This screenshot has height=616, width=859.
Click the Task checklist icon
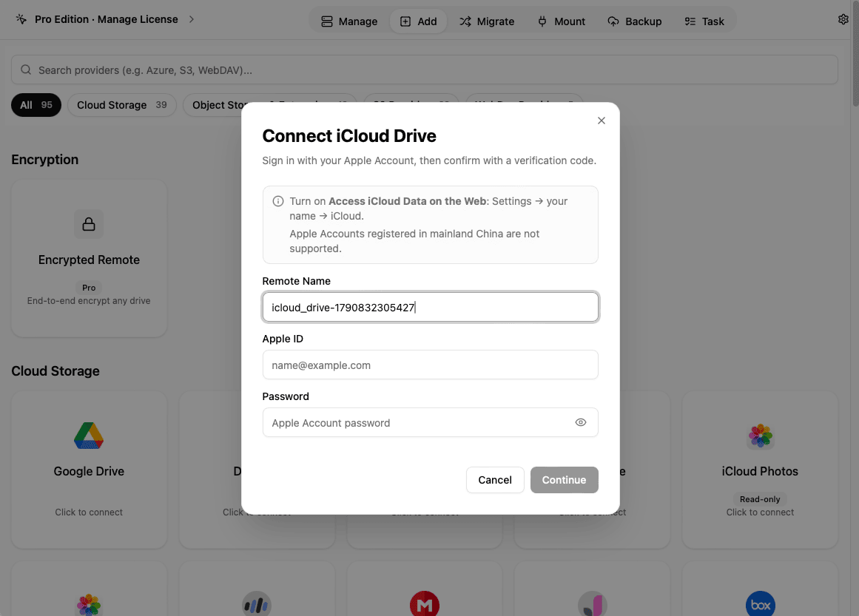click(x=690, y=21)
